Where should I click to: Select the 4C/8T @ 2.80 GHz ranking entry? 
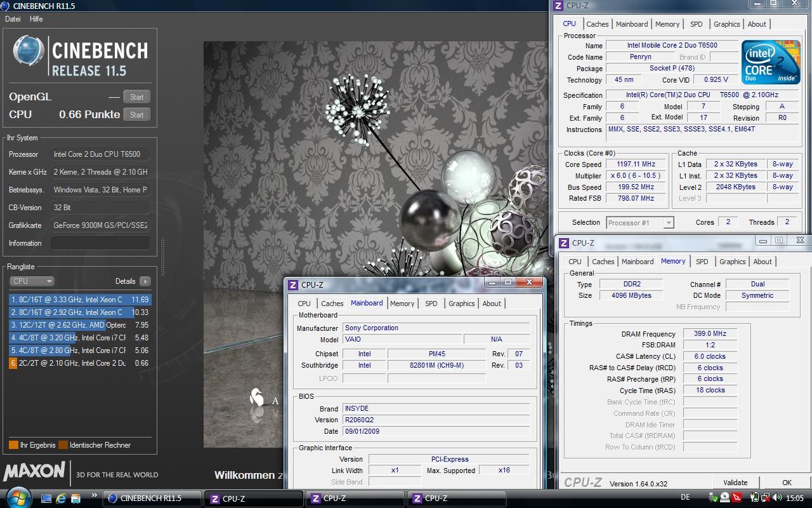coord(80,351)
